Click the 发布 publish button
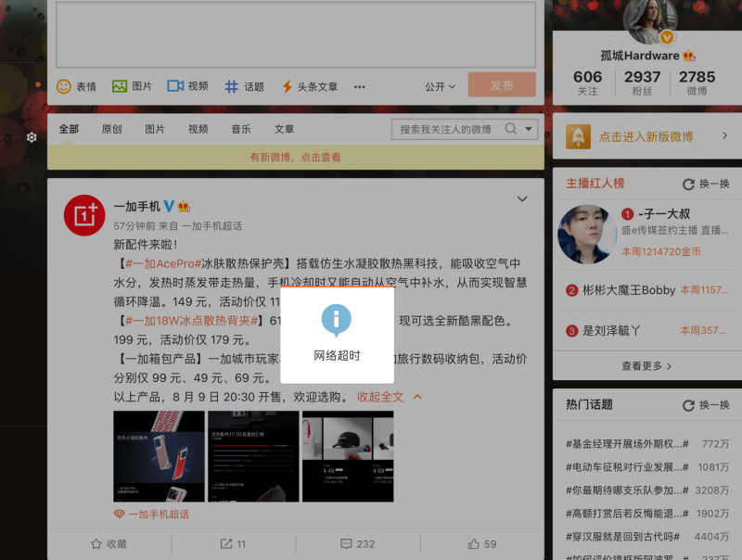 point(502,85)
